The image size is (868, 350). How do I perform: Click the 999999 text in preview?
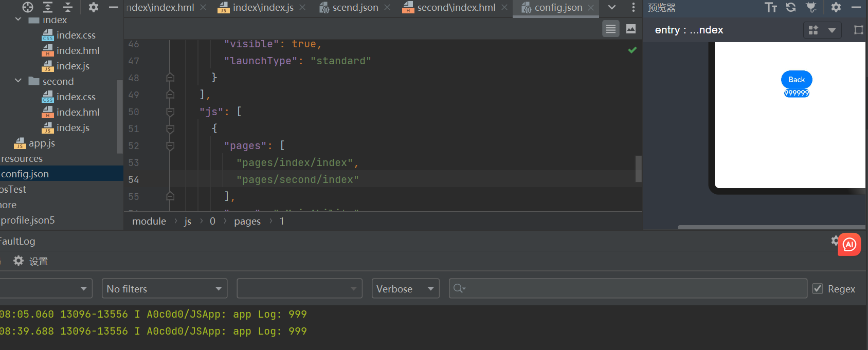click(797, 93)
